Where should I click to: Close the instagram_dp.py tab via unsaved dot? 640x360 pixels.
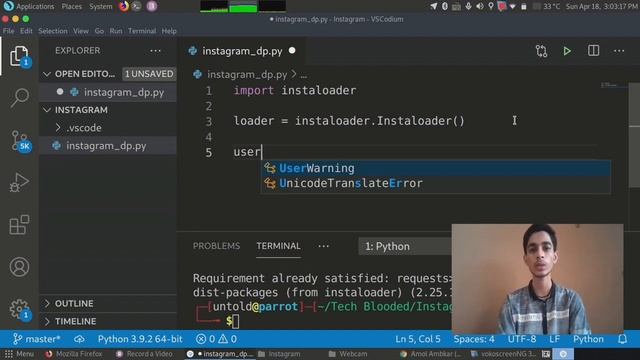[x=292, y=51]
